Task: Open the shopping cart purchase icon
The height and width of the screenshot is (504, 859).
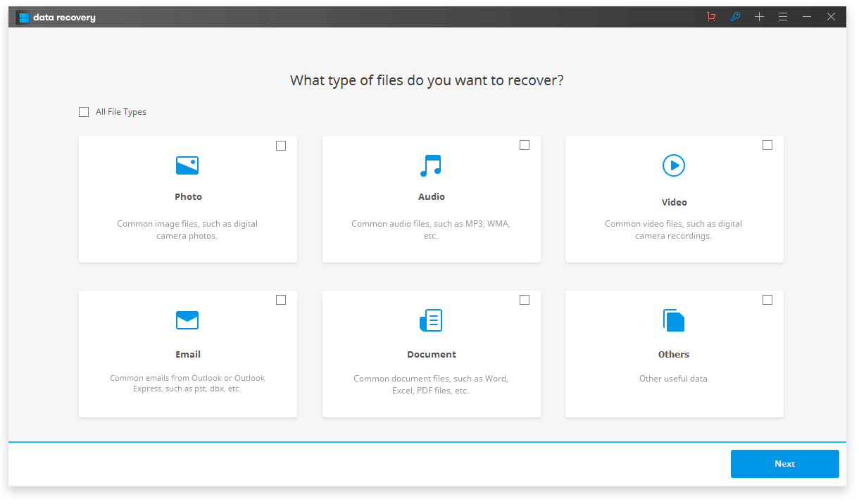Action: (x=711, y=16)
